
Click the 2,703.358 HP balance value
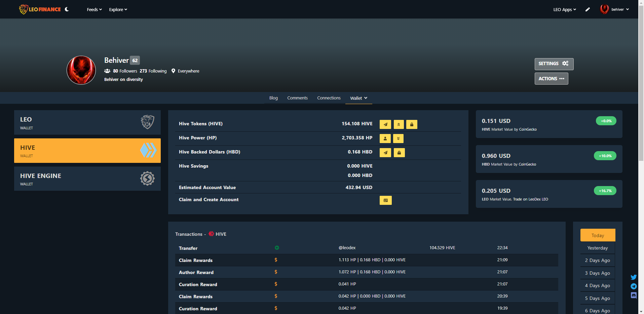coord(357,138)
